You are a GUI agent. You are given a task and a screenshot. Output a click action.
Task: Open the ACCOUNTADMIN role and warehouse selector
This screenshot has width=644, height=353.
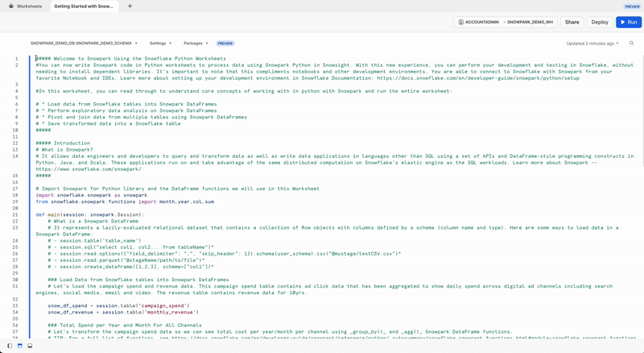506,23
